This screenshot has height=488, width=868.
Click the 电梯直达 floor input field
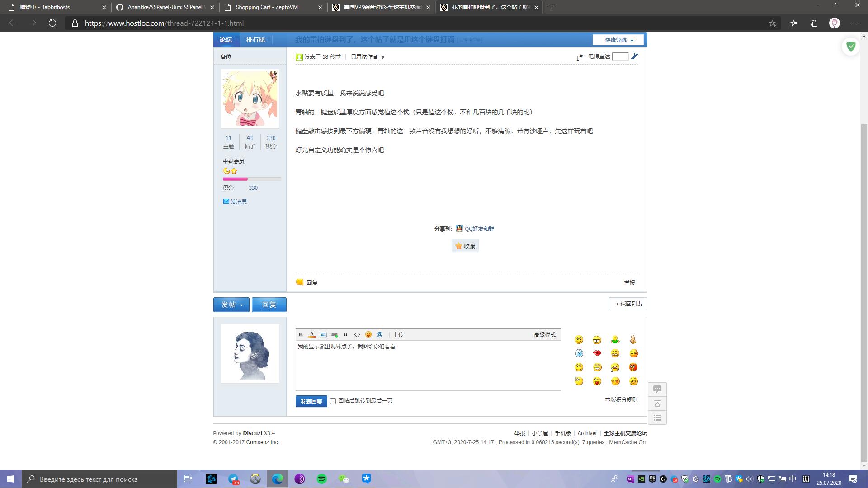click(x=620, y=56)
